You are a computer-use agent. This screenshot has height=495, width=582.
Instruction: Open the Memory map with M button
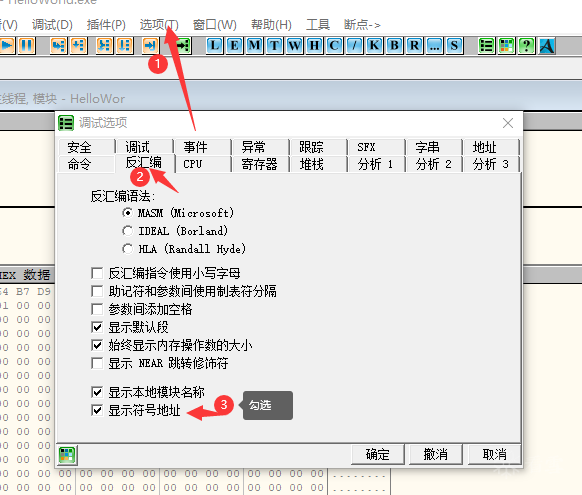pyautogui.click(x=255, y=46)
